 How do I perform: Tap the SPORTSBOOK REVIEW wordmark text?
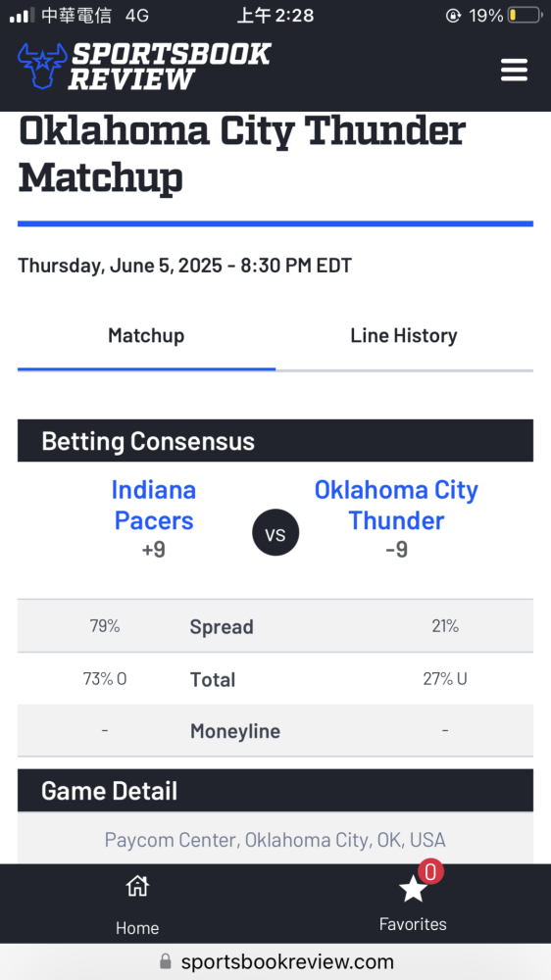pos(169,67)
